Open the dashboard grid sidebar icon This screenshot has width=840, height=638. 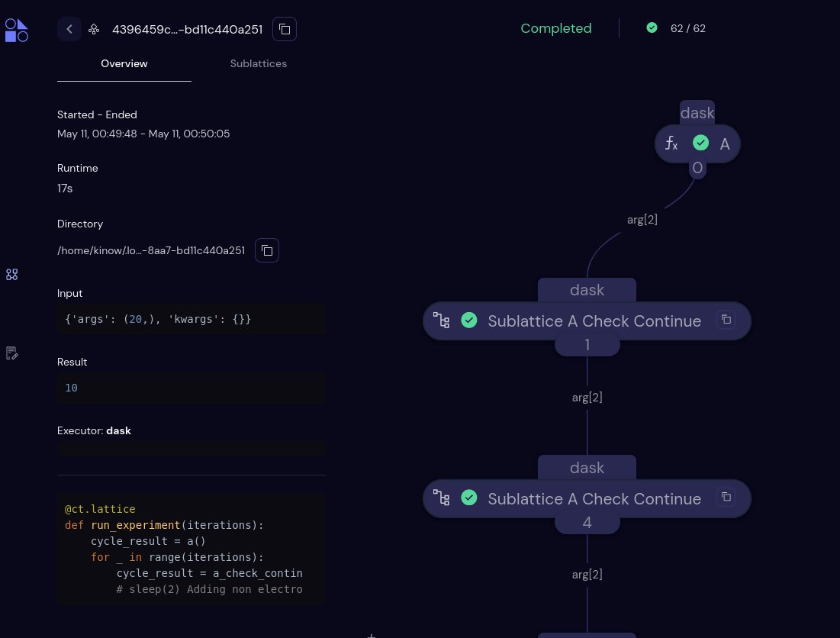tap(11, 275)
